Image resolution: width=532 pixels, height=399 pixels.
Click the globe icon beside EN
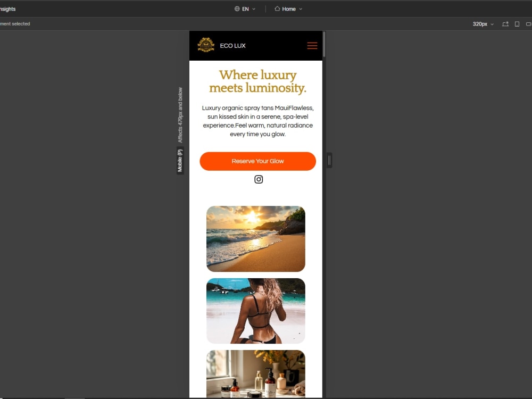[237, 9]
